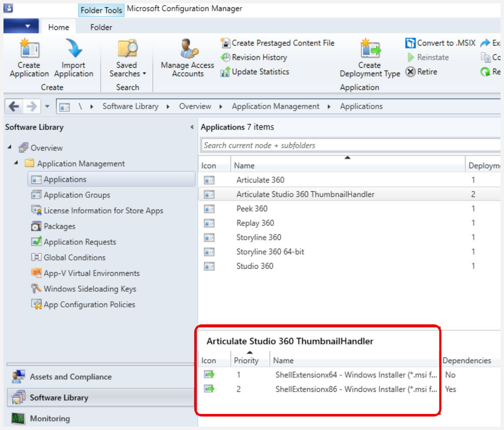Open the Saved Searches dropdown
This screenshot has height=430, width=504.
(128, 58)
